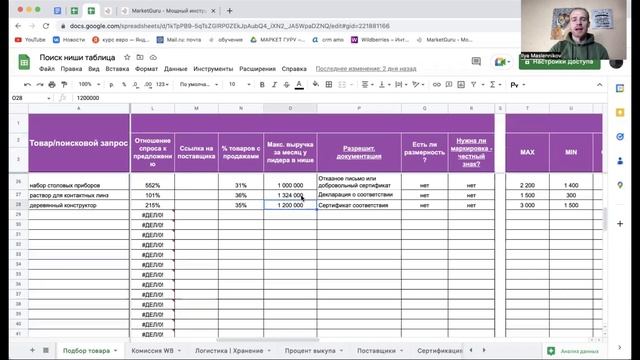Open the zoom 100% dropdown

pyautogui.click(x=89, y=84)
